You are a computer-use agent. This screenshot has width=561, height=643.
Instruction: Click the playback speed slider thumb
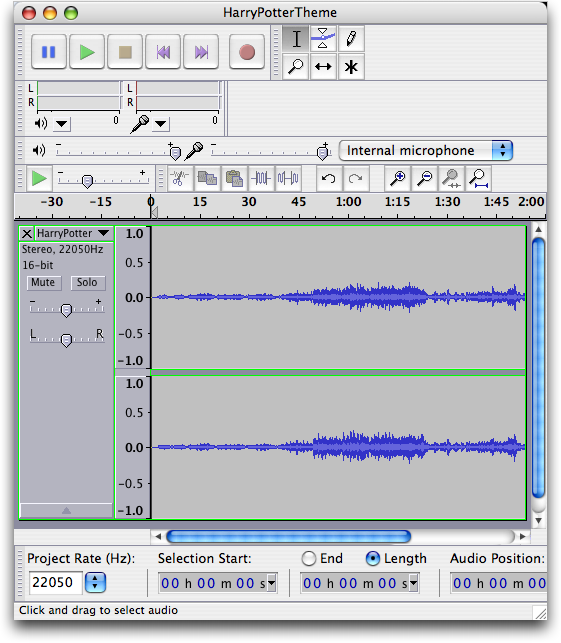87,181
